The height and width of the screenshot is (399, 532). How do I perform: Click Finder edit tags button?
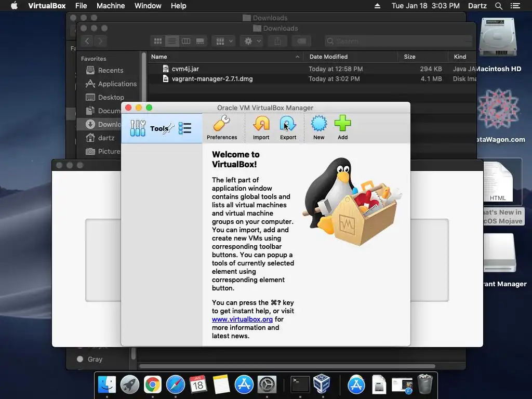[x=302, y=41]
